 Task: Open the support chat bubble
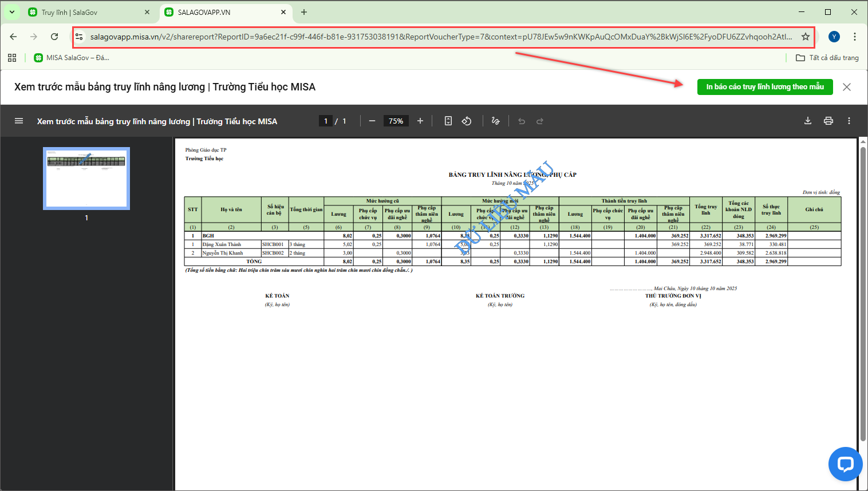[845, 464]
